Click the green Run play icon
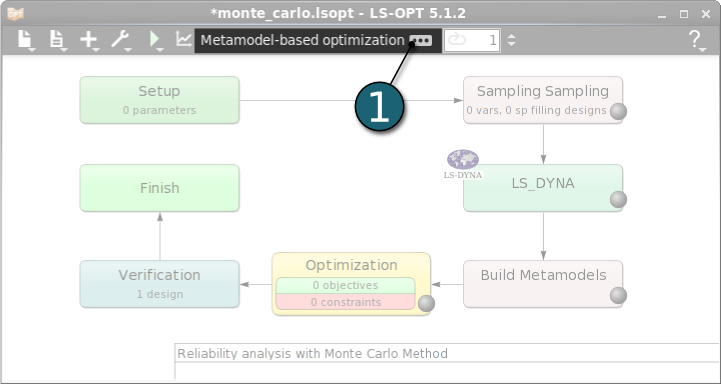 (154, 40)
